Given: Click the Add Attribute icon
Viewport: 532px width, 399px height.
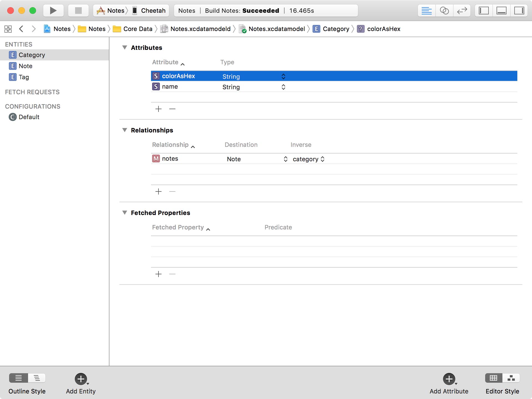Looking at the screenshot, I should pyautogui.click(x=449, y=379).
